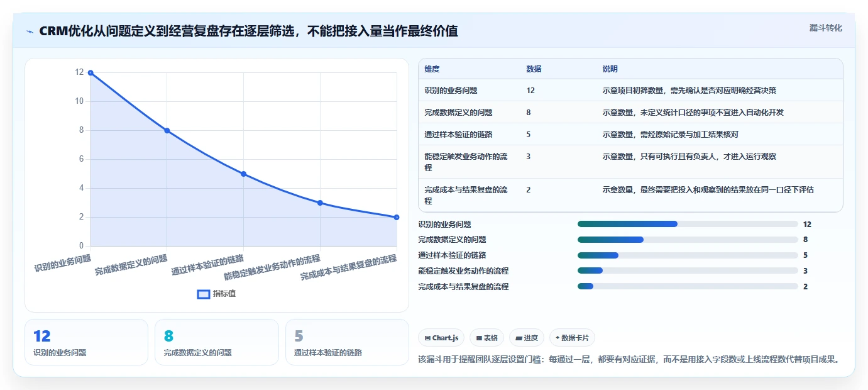This screenshot has height=390, width=868.
Task: Click the chart data point at value 12
Action: coord(91,73)
